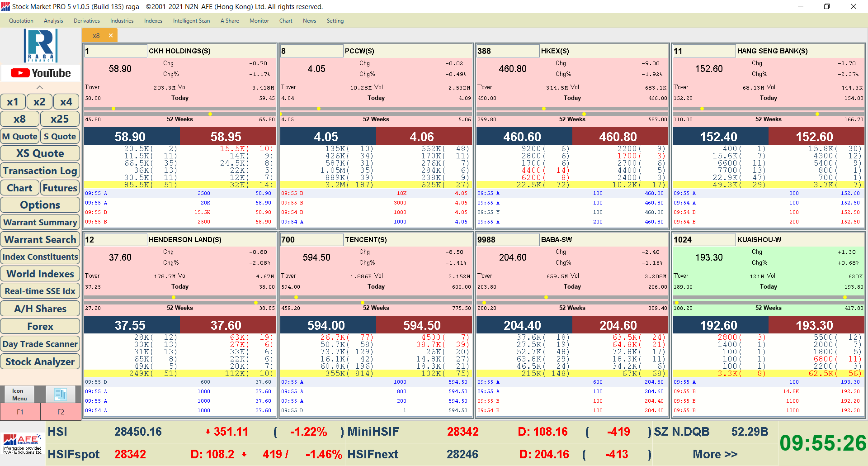Screen dimensions: 868x466
Task: Switch to Icon Menu mode
Action: pyautogui.click(x=19, y=395)
